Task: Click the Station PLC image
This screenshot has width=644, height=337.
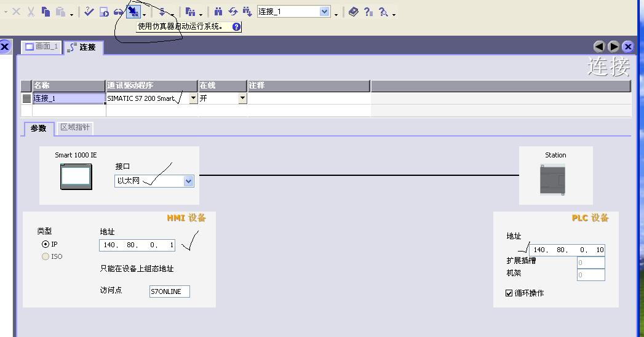Action: (552, 180)
